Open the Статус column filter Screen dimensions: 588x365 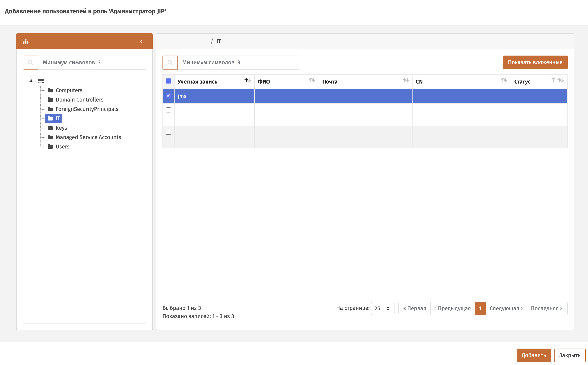[x=553, y=80]
